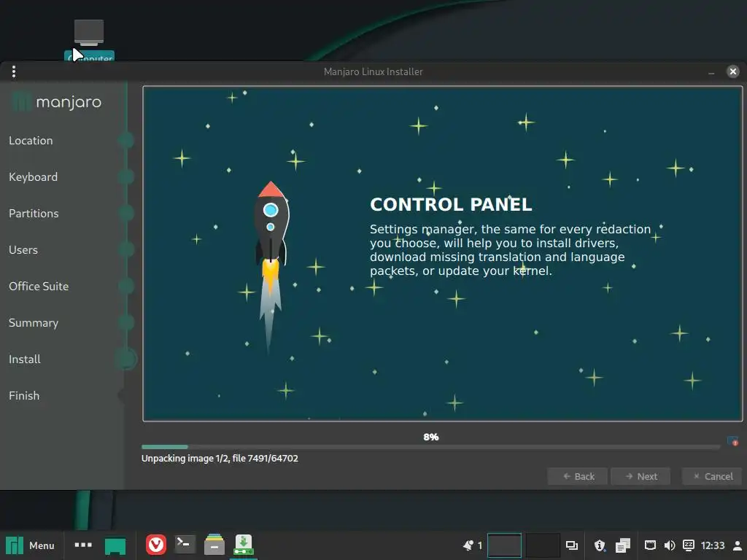Click the 8% progress label

(x=430, y=437)
